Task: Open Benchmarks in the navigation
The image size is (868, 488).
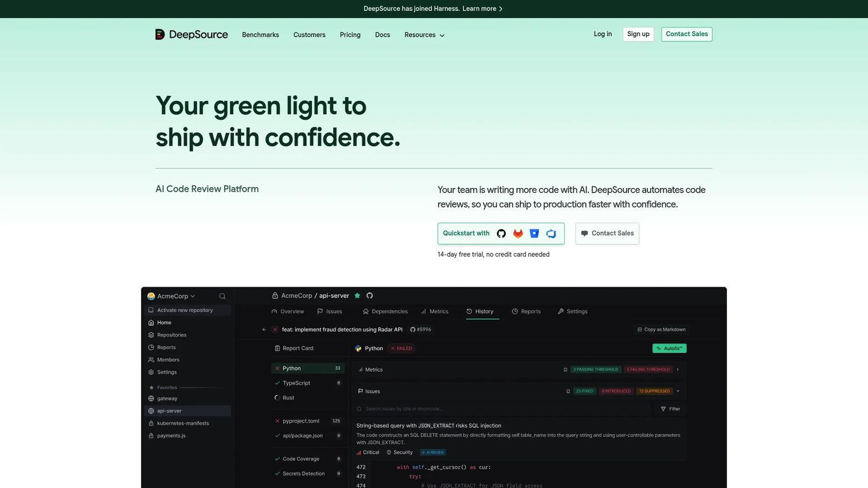Action: point(260,35)
